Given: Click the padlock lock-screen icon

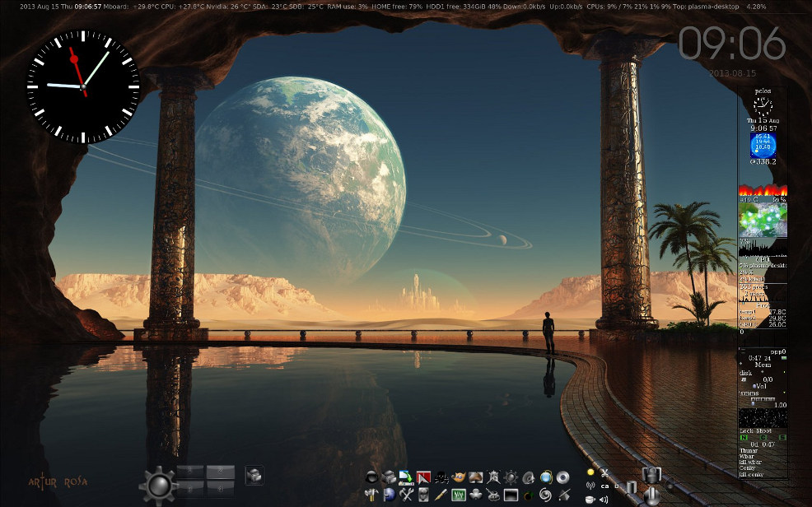Looking at the screenshot, I should (x=651, y=475).
